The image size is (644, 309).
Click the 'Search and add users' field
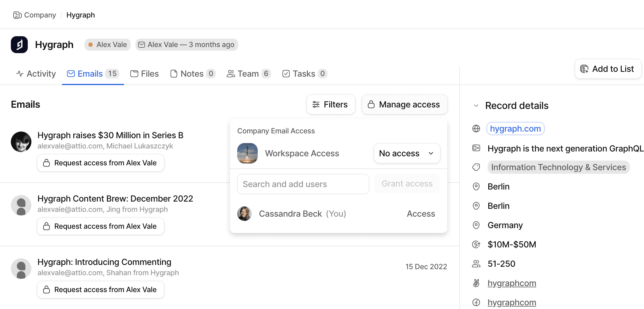[303, 184]
